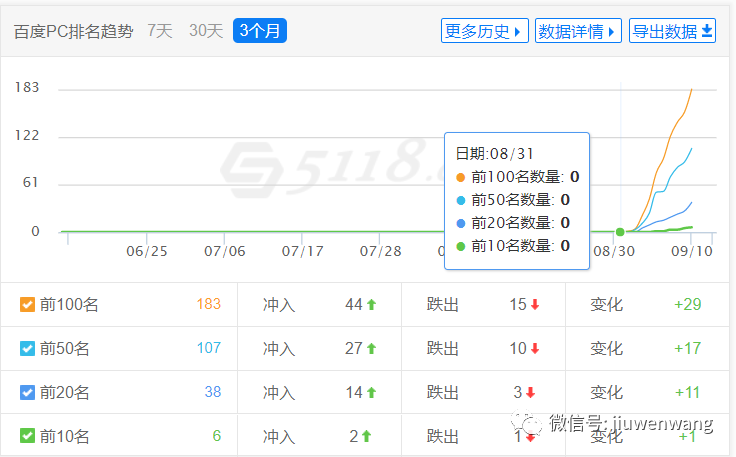
Task: Click the y-axis label 61
Action: (x=31, y=183)
